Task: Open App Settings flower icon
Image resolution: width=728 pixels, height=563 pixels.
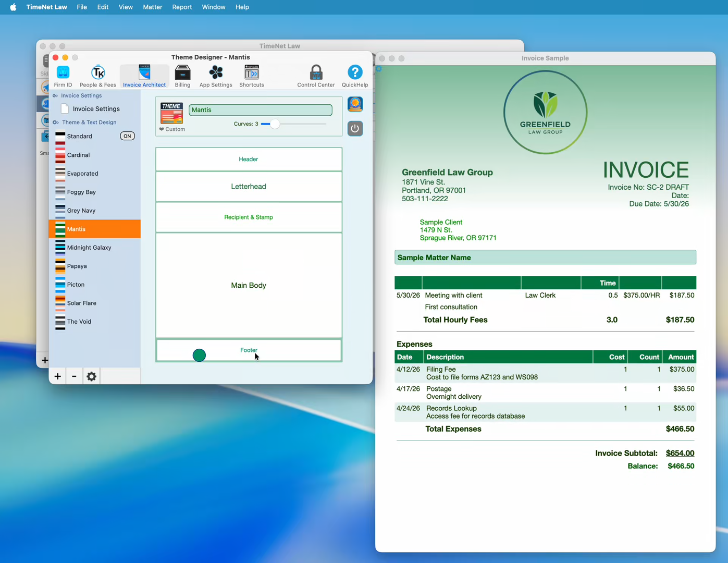Action: click(216, 76)
